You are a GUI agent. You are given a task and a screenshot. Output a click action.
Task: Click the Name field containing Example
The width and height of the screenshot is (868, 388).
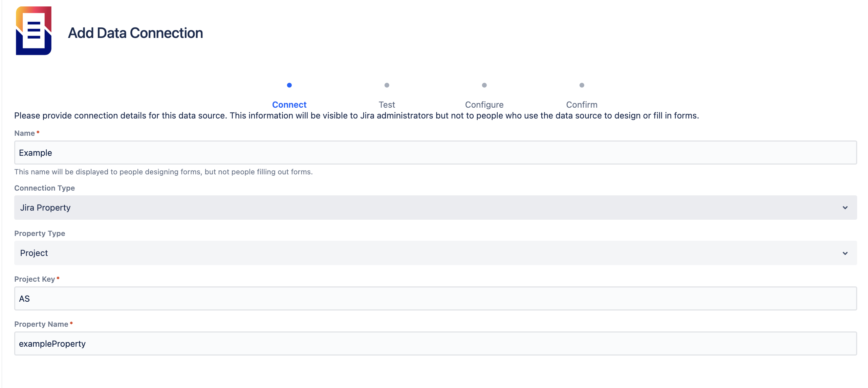435,153
